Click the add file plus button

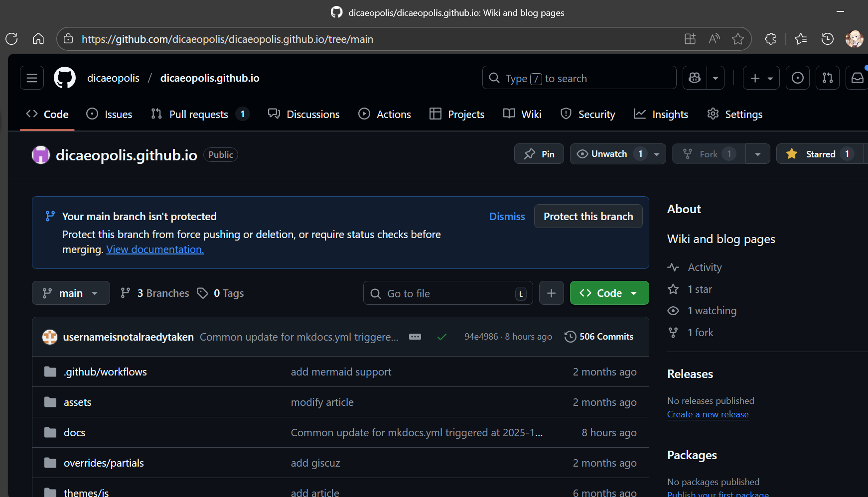pos(551,293)
